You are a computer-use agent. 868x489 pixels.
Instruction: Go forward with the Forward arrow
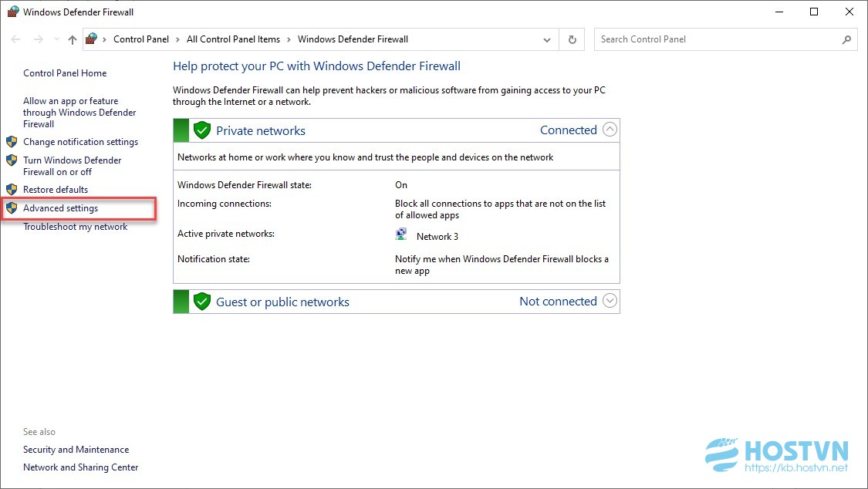point(39,39)
